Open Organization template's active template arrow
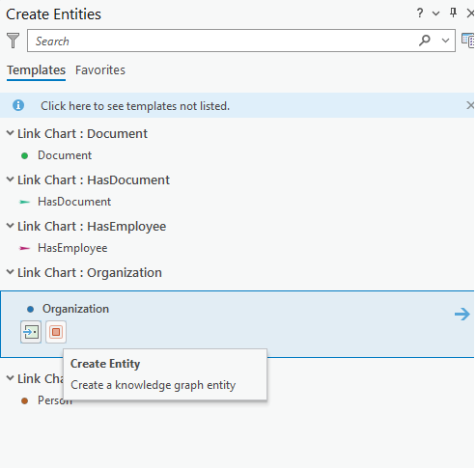Screen dimensions: 476x468 click(x=462, y=314)
